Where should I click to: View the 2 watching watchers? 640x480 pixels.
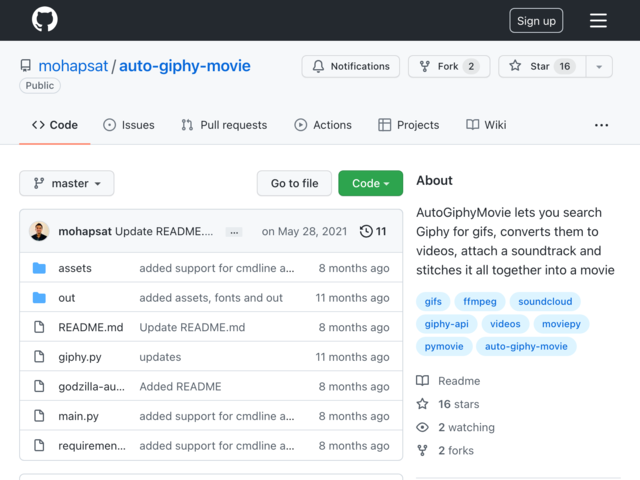(x=456, y=427)
